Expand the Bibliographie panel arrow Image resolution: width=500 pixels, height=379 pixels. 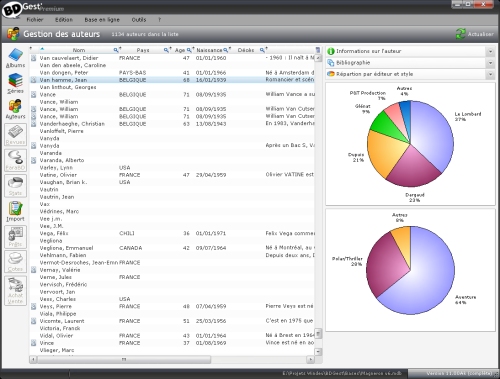point(490,63)
